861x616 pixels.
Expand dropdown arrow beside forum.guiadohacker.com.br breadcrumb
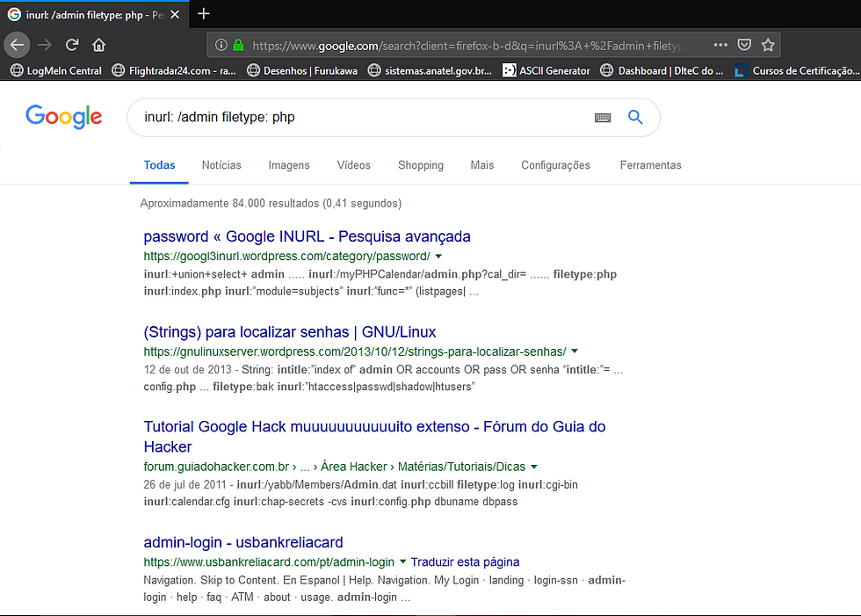(x=534, y=467)
